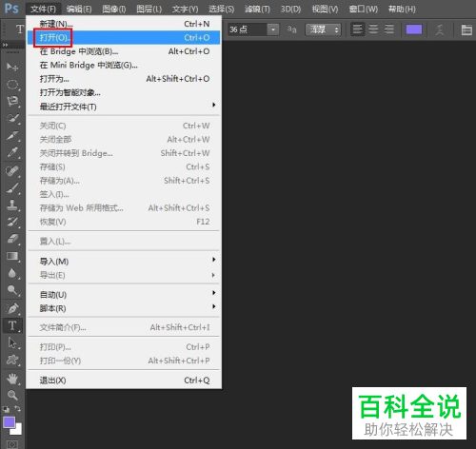Choose 打开(O)... menu entry
Image resolution: width=476 pixels, height=449 pixels.
tap(124, 37)
